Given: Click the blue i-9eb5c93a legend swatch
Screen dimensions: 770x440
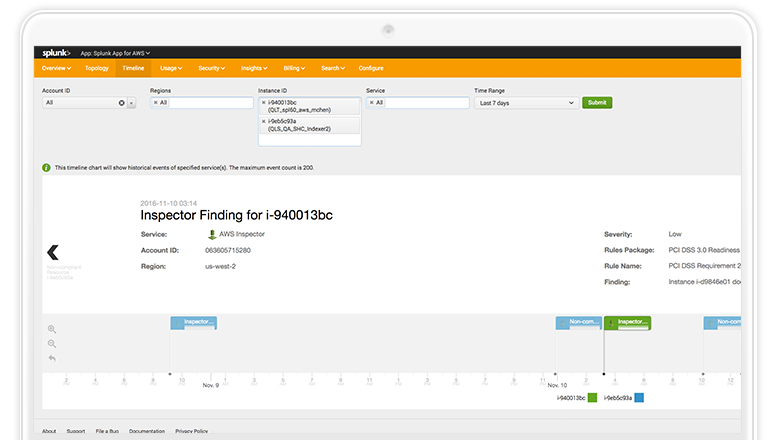Looking at the screenshot, I should pos(639,398).
